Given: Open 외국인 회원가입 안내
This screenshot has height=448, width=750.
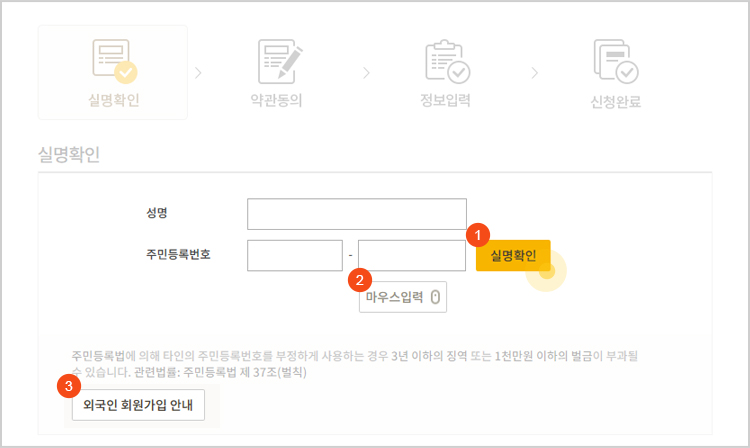Looking at the screenshot, I should pos(138,405).
